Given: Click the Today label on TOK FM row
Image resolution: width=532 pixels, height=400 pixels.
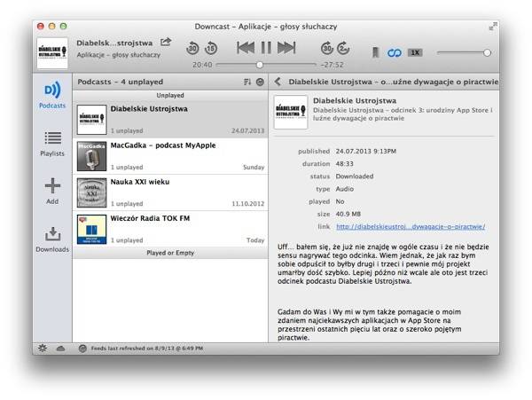Looking at the screenshot, I should point(255,240).
